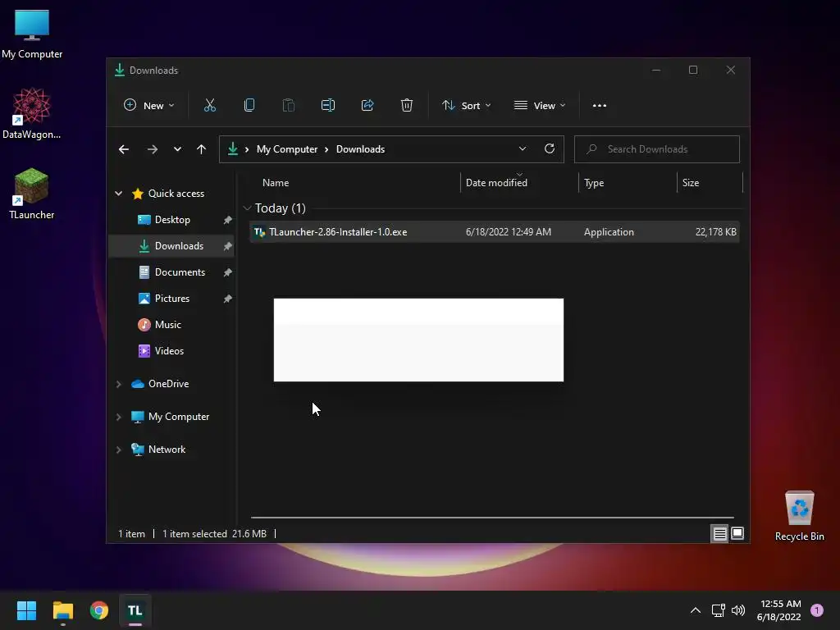Click the Documents pin icon
The width and height of the screenshot is (840, 630).
click(228, 272)
